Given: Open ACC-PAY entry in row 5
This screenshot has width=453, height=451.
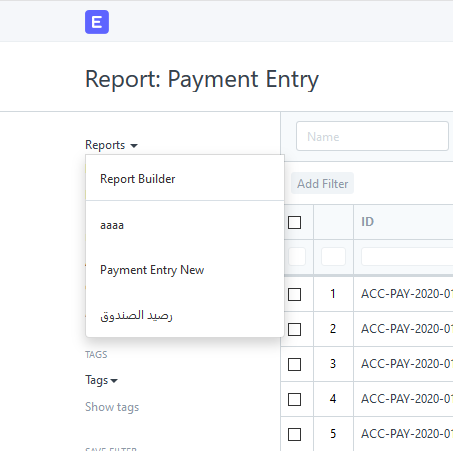Looking at the screenshot, I should (407, 434).
